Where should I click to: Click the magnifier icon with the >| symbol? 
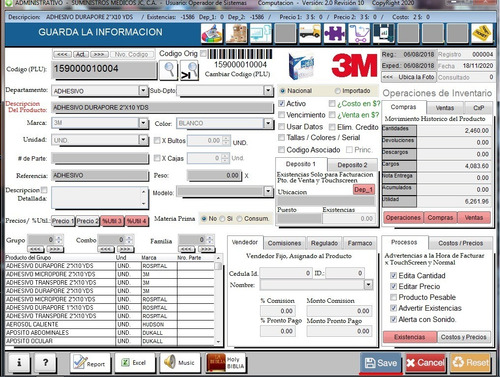[189, 70]
